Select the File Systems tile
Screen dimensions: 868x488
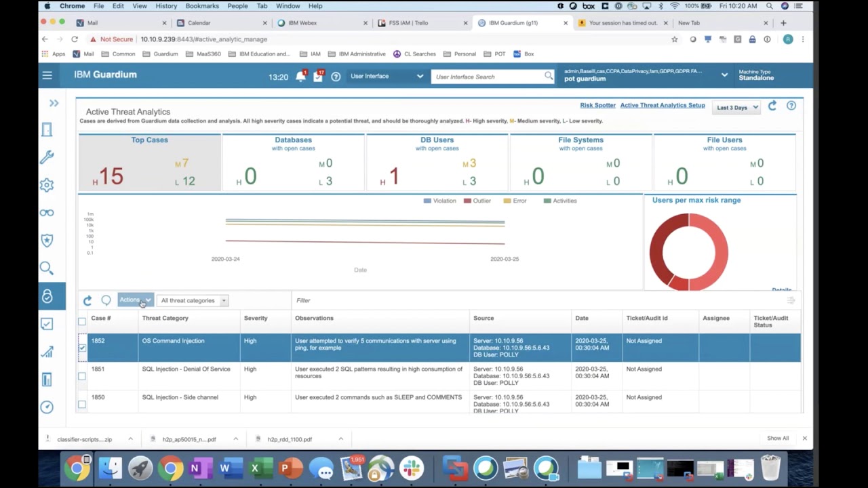click(x=581, y=163)
